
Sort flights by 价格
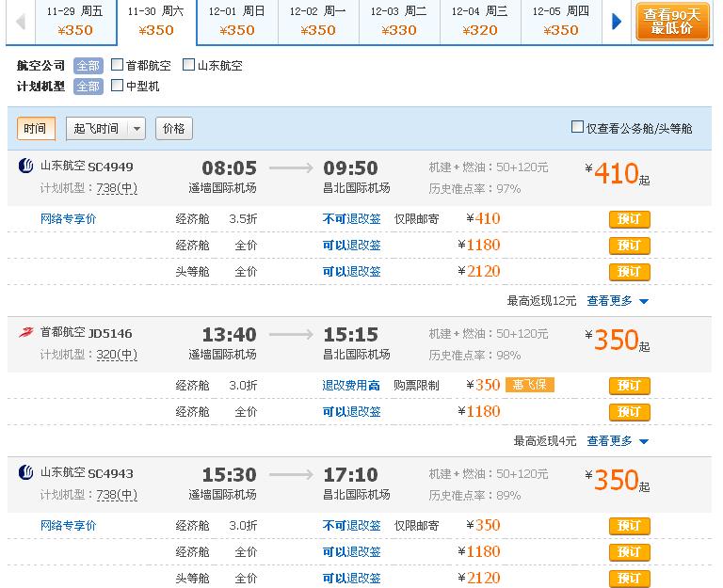pos(174,129)
